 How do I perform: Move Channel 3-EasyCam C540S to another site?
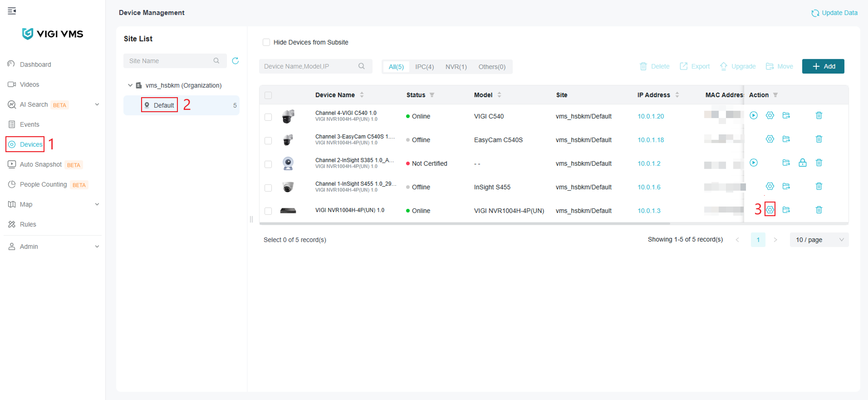786,139
